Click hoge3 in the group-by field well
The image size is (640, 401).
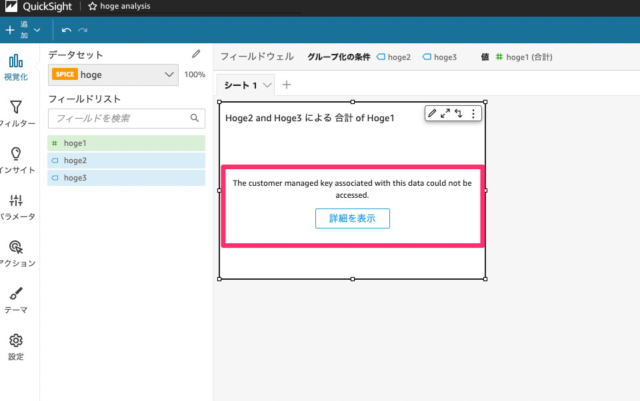click(x=440, y=57)
